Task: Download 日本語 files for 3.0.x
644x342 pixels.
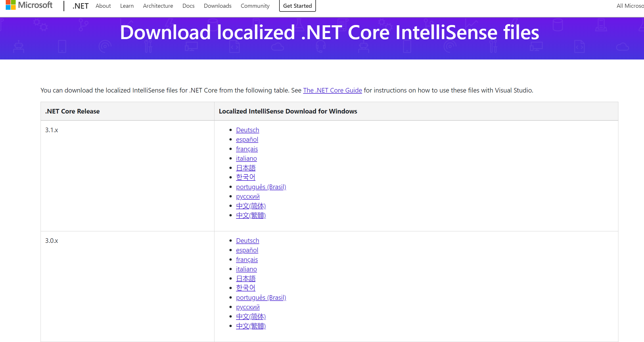Action: 246,278
